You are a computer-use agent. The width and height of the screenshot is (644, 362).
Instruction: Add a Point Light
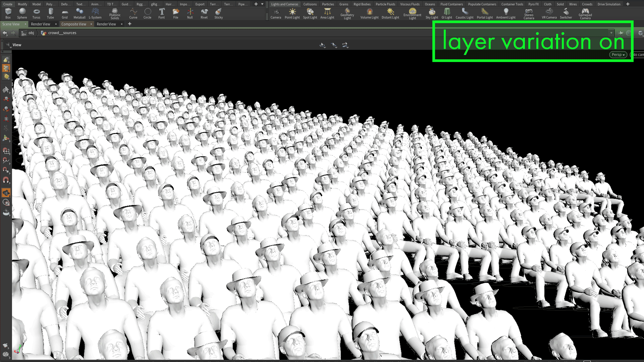pos(292,13)
